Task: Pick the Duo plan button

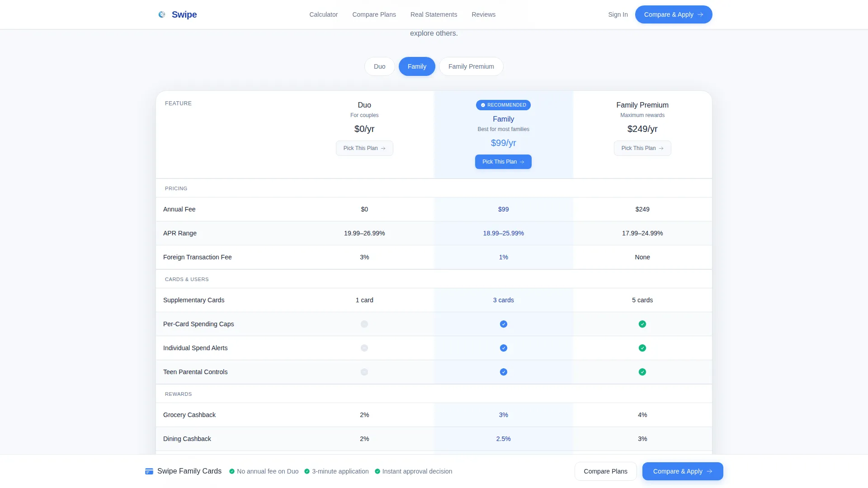Action: 364,148
